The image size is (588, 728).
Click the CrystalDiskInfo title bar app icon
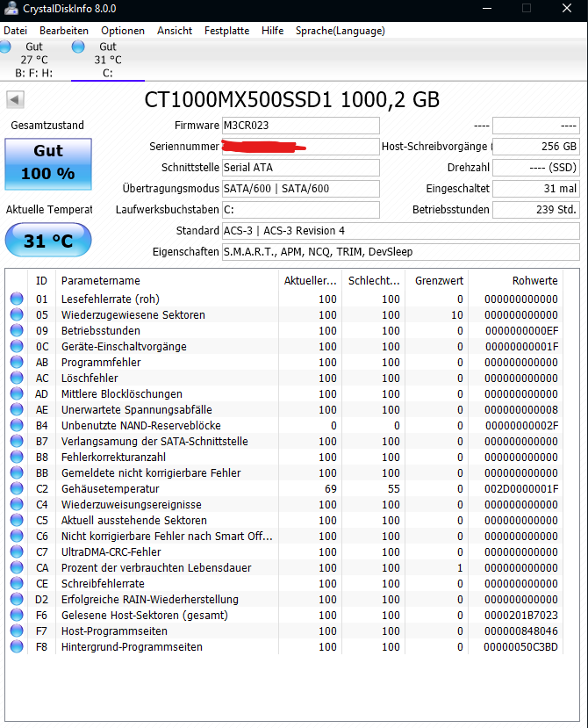click(x=11, y=8)
